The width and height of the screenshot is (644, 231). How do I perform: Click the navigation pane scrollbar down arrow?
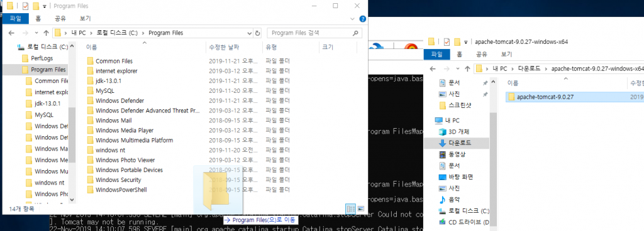[72, 200]
